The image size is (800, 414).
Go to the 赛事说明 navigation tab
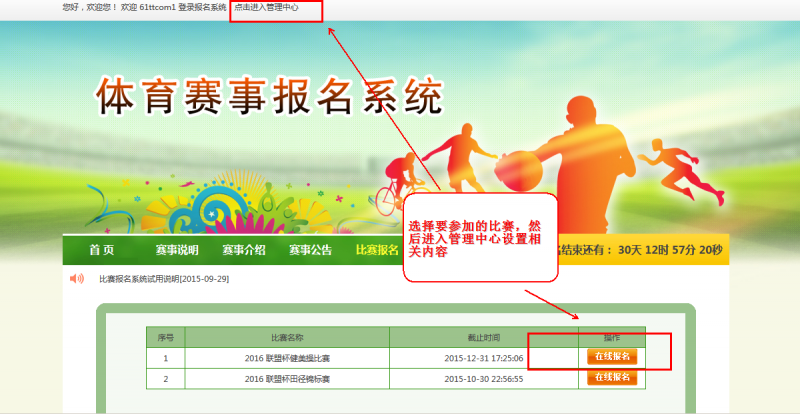point(177,250)
